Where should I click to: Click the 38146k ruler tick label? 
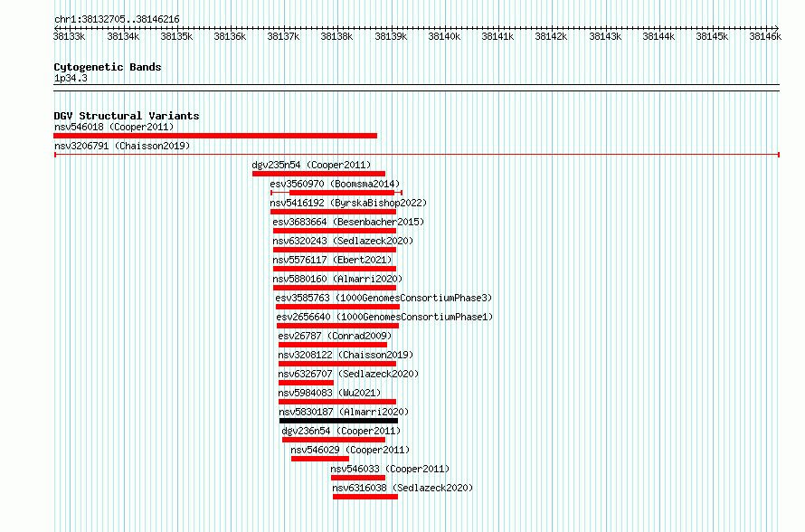click(x=765, y=36)
